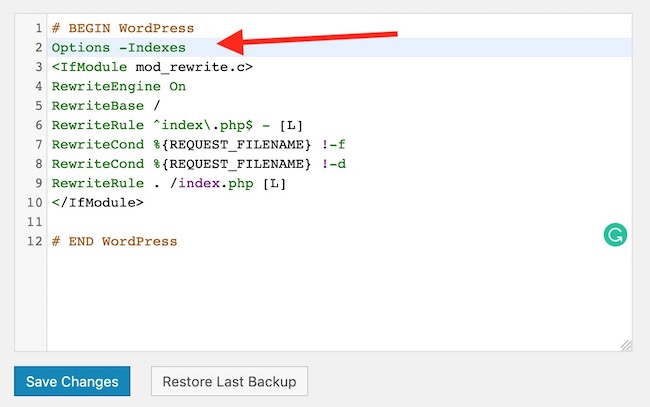
Task: Click the Save Changes button
Action: click(x=72, y=381)
